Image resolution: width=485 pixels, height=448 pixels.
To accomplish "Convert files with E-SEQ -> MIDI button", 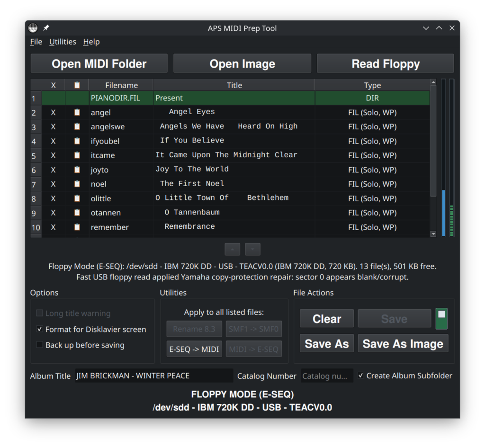I will [x=194, y=349].
